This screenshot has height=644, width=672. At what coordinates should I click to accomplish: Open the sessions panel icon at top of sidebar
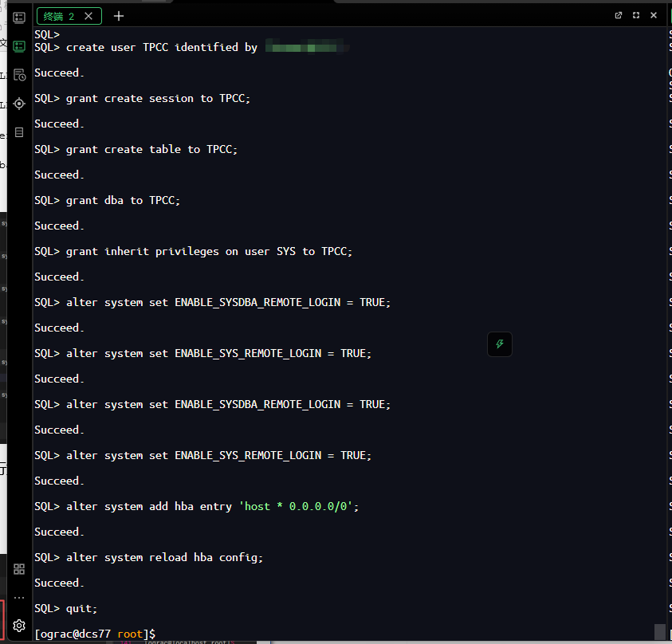(x=19, y=18)
